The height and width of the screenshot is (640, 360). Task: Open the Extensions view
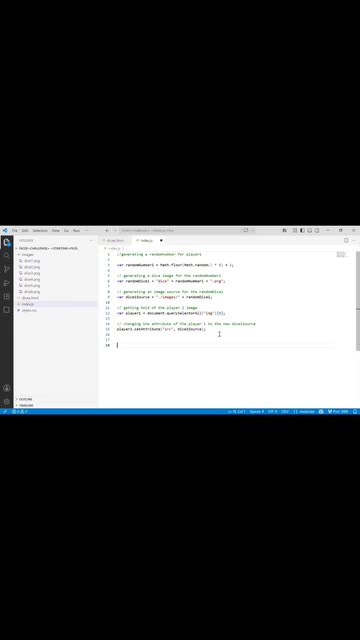[x=7, y=296]
